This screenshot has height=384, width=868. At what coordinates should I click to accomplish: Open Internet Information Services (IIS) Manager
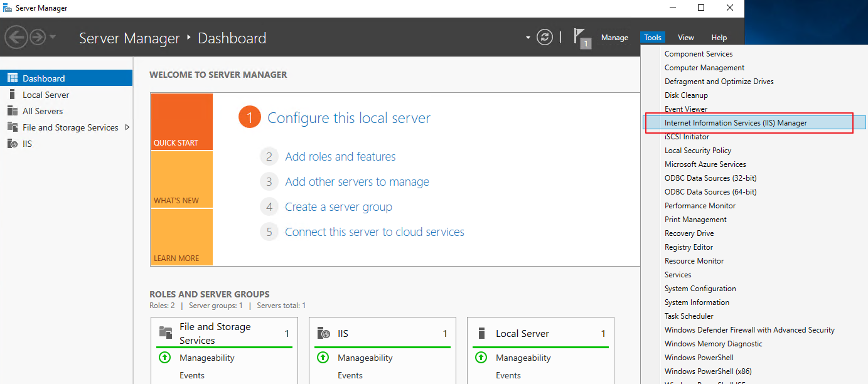click(x=755, y=123)
